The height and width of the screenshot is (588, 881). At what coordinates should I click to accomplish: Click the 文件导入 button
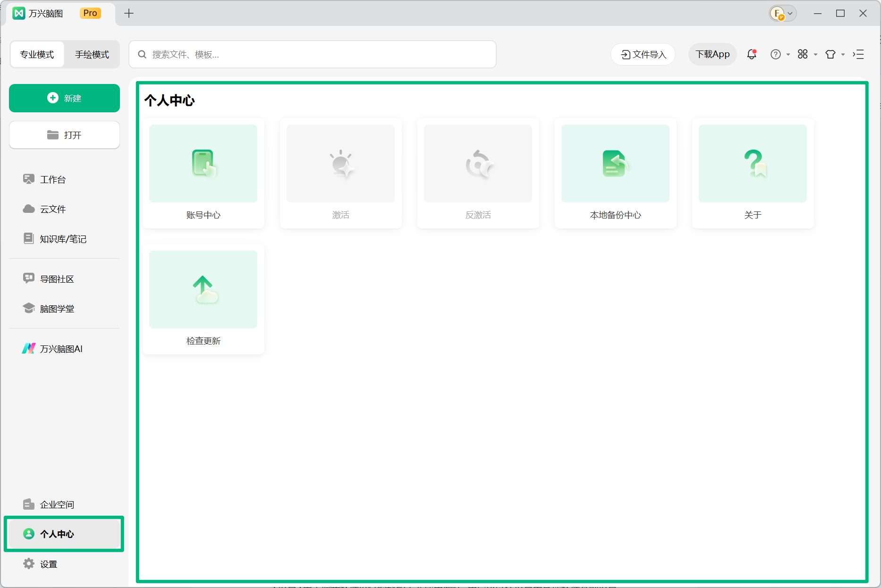643,54
